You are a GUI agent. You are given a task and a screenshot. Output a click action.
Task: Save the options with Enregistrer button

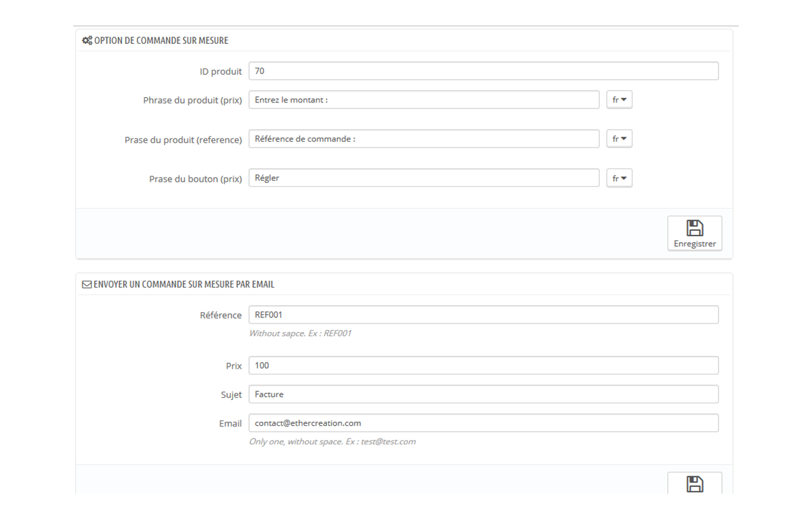coord(694,234)
